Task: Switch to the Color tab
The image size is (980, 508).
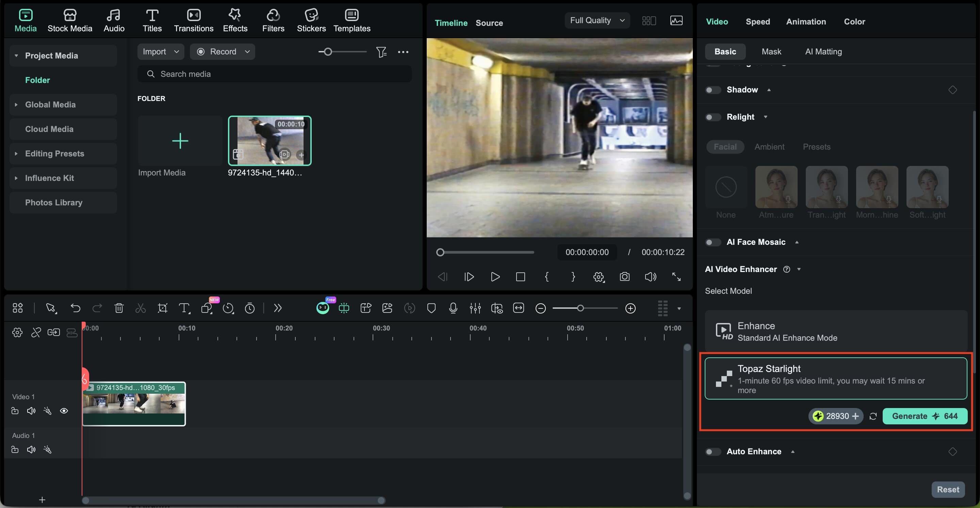Action: coord(854,22)
